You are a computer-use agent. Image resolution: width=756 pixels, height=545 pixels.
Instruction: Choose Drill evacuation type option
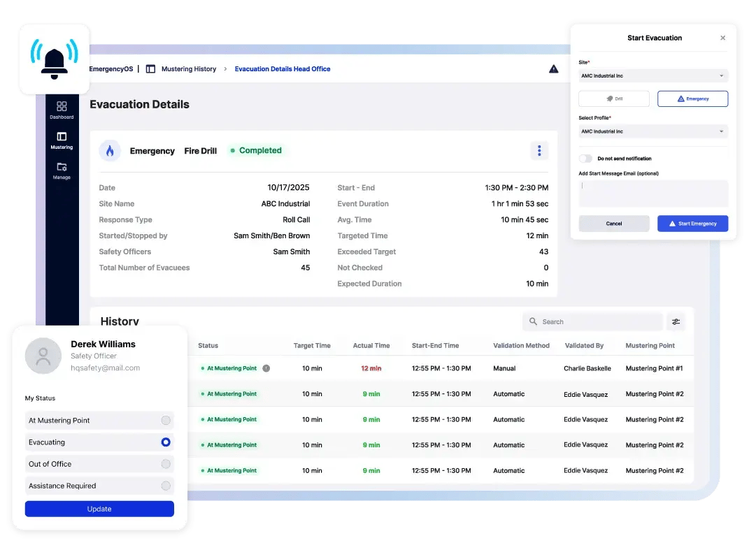pyautogui.click(x=614, y=99)
